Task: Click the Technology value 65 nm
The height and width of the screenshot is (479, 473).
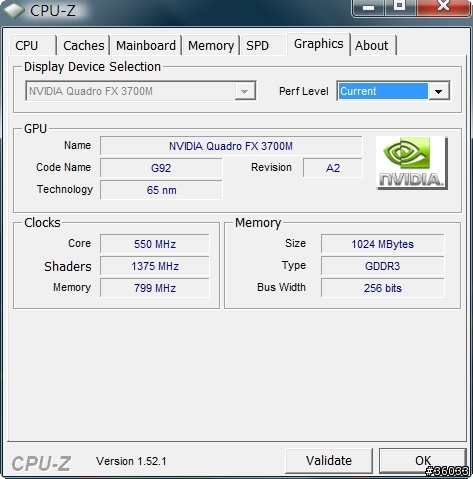Action: (161, 190)
